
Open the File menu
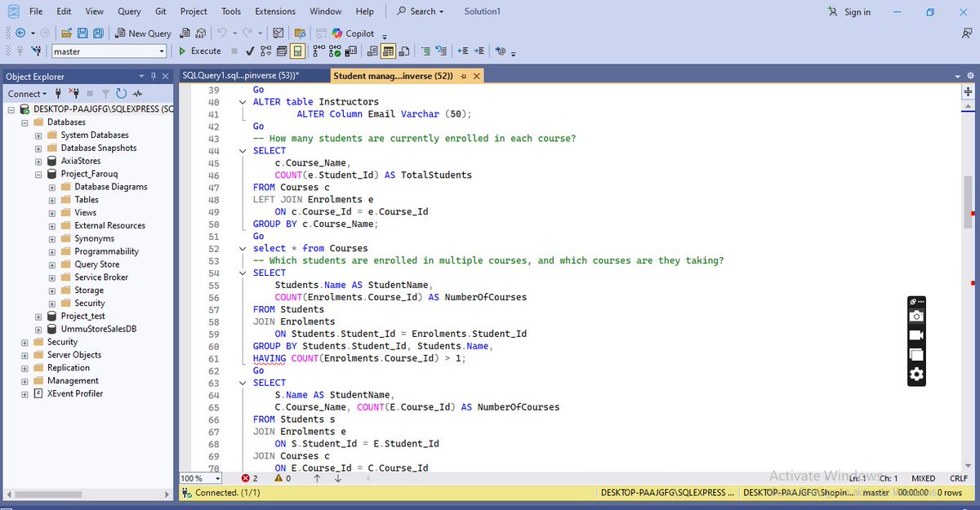click(36, 11)
